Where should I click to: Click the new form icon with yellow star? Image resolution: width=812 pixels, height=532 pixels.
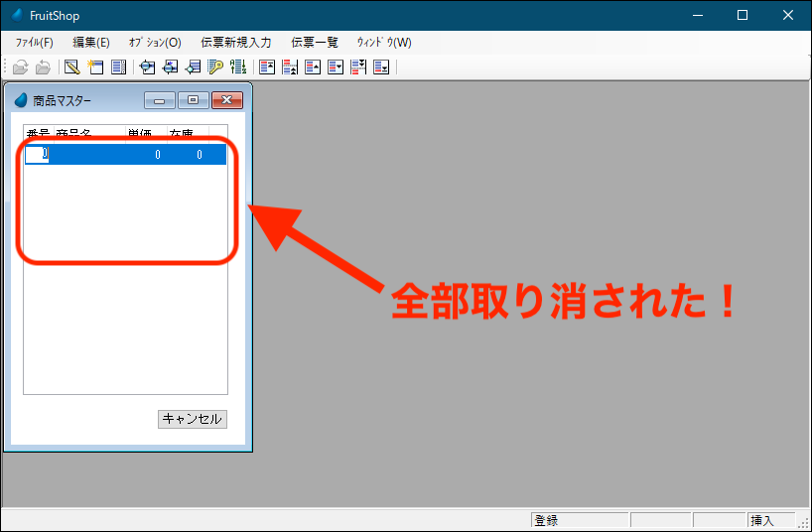pyautogui.click(x=95, y=67)
